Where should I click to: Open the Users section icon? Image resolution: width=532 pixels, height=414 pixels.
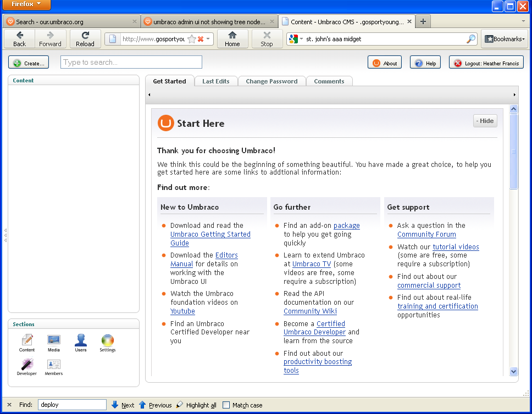click(81, 342)
